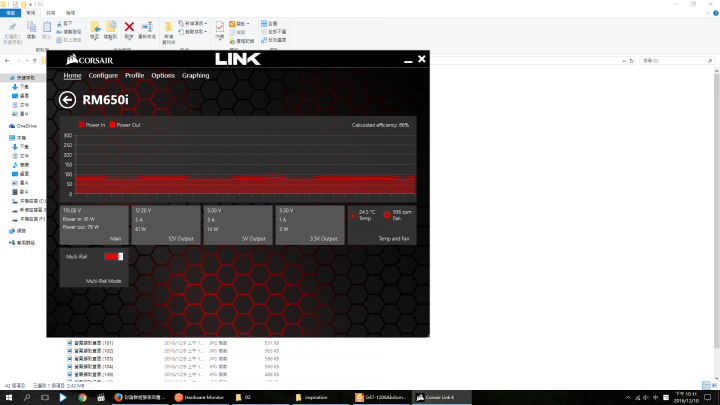
Task: Click the Paste clipboard icon in Explorer ribbon
Action: point(47,27)
